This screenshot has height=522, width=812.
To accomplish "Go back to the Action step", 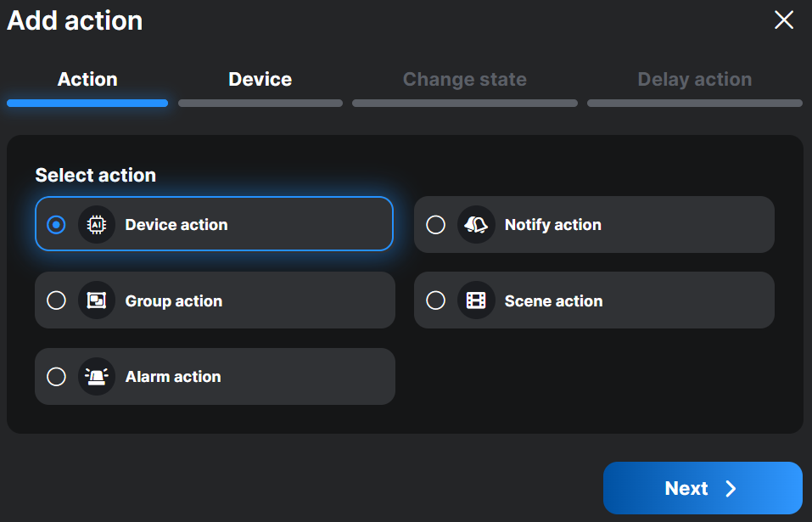I will click(87, 79).
